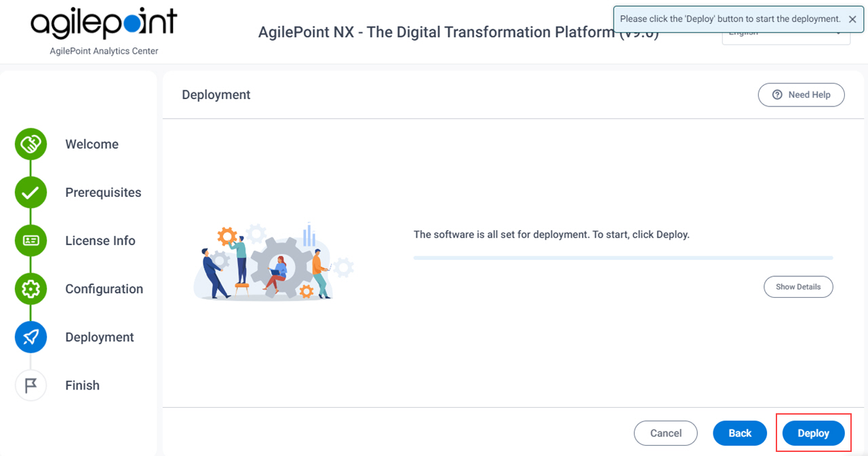Click the deployment progress bar
Screen dimensions: 868x456
click(x=623, y=258)
